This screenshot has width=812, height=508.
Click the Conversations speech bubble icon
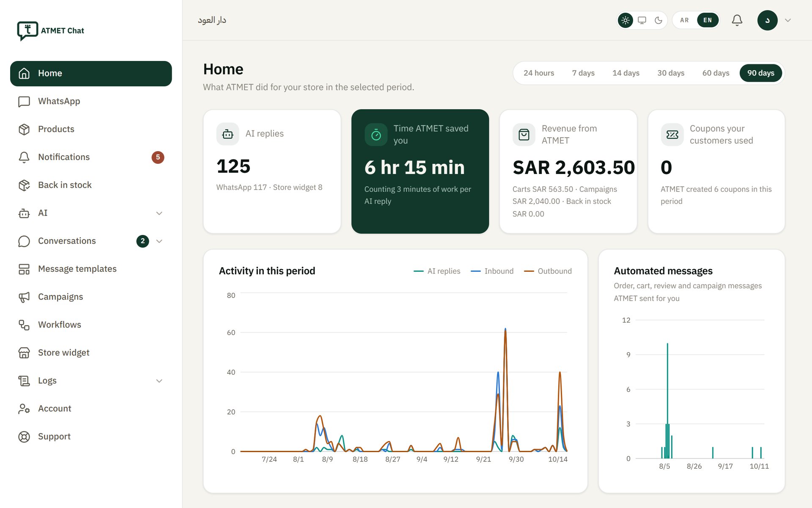[24, 241]
